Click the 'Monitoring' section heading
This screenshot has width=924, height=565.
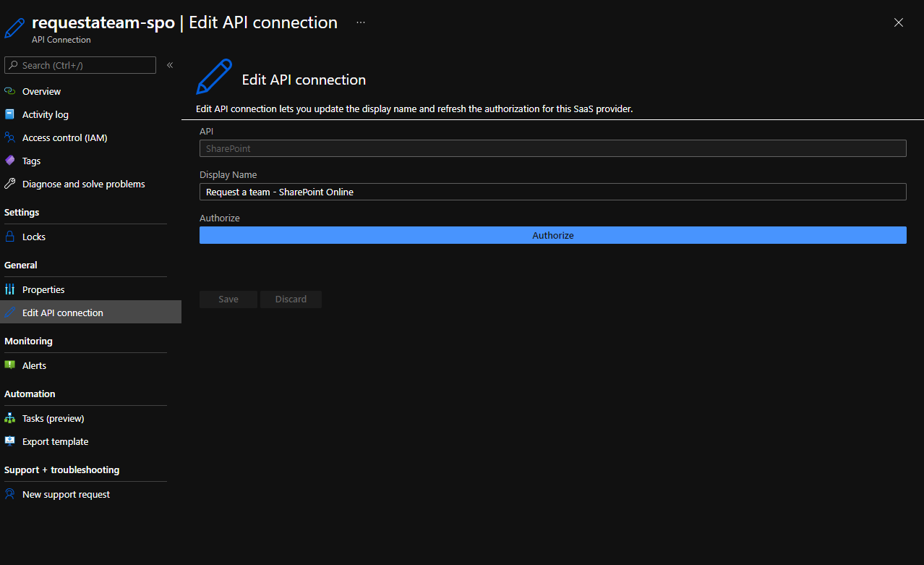point(28,341)
